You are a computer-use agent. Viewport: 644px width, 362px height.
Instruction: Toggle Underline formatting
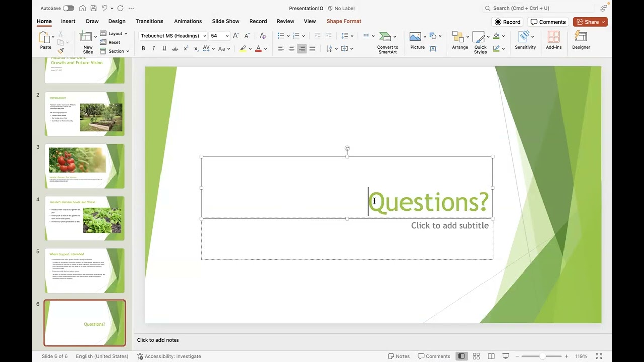(164, 49)
